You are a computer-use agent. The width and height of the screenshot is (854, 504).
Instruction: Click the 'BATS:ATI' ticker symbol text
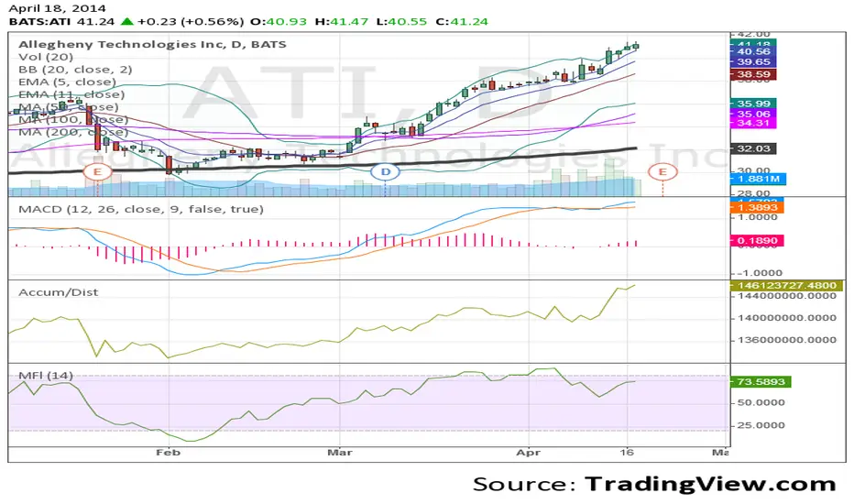tap(41, 22)
